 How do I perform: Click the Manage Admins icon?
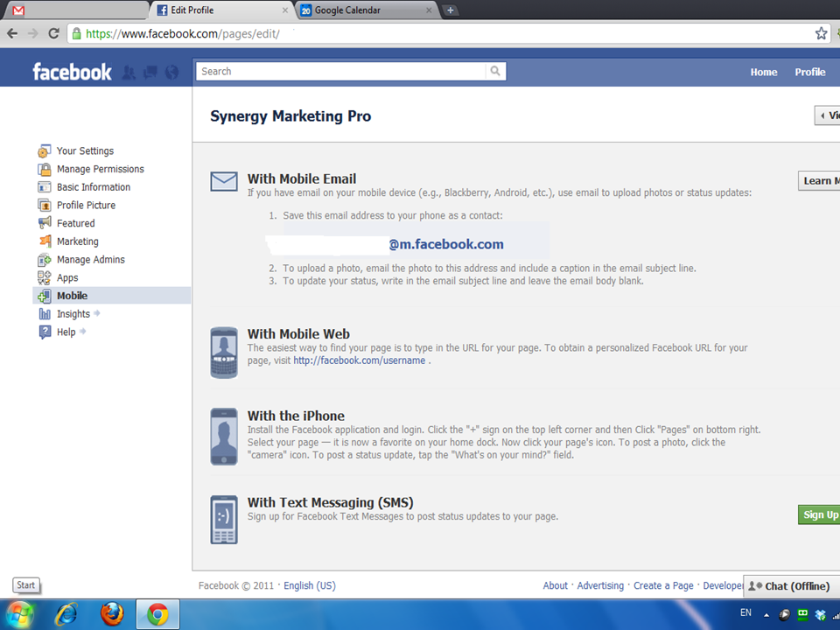click(45, 260)
